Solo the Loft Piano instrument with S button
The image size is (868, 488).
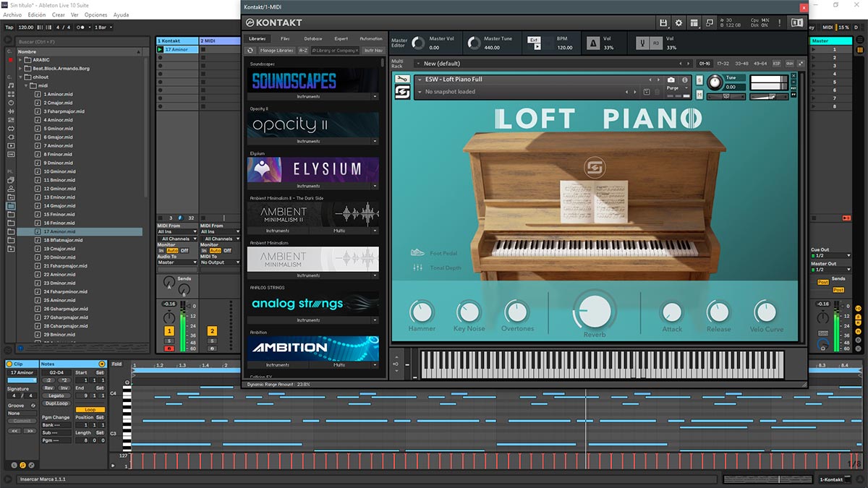(698, 80)
